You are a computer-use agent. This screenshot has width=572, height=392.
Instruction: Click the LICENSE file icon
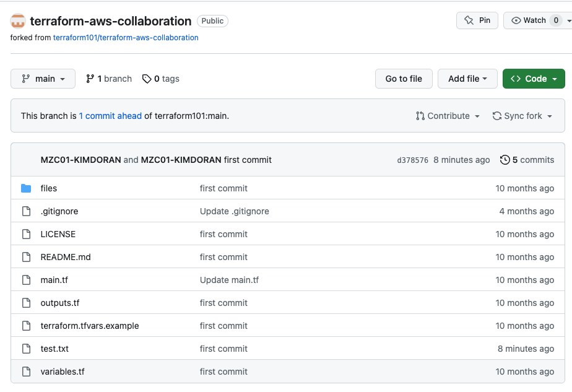pos(26,234)
